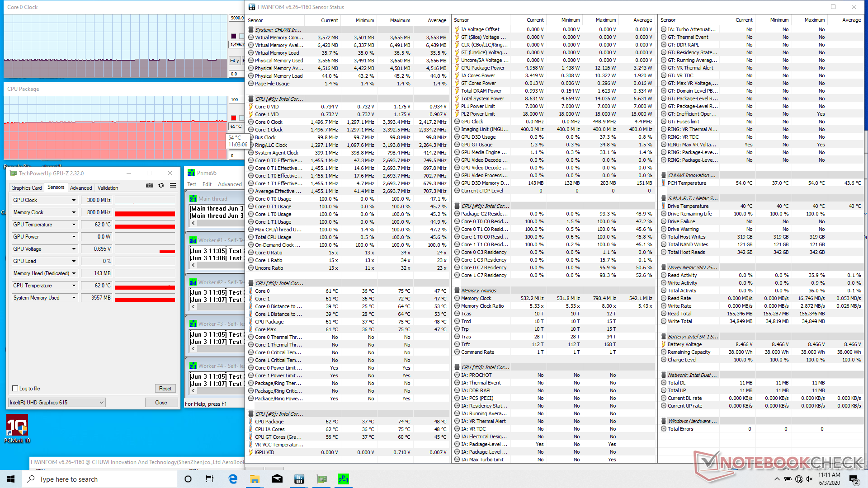
Task: Click the GPU-Z Reset button
Action: (x=165, y=389)
